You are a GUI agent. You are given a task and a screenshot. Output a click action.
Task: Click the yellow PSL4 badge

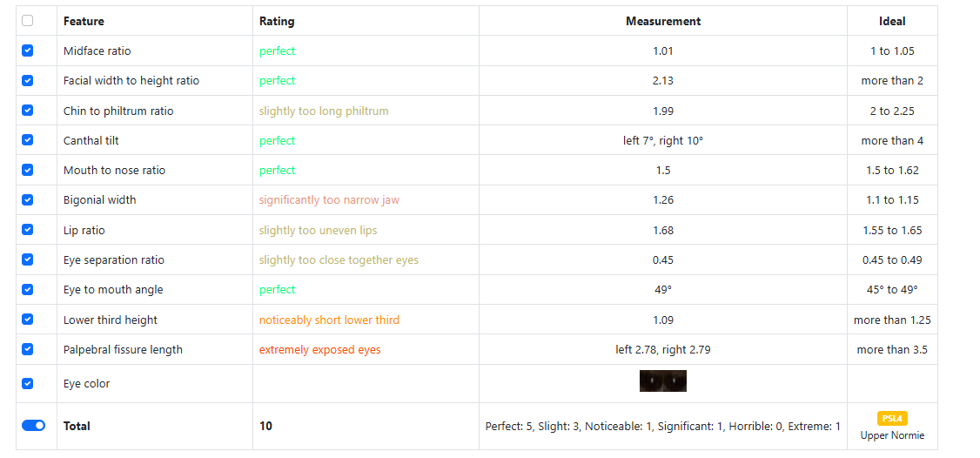coord(892,418)
